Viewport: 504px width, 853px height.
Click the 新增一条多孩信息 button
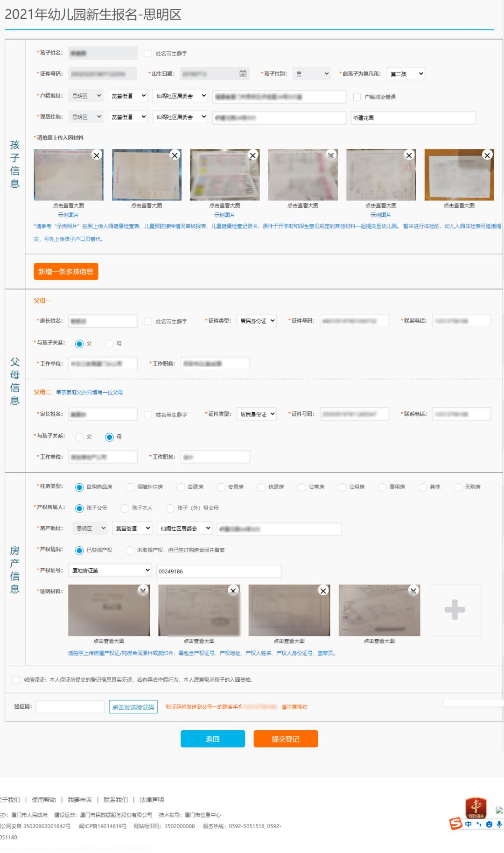(x=66, y=272)
